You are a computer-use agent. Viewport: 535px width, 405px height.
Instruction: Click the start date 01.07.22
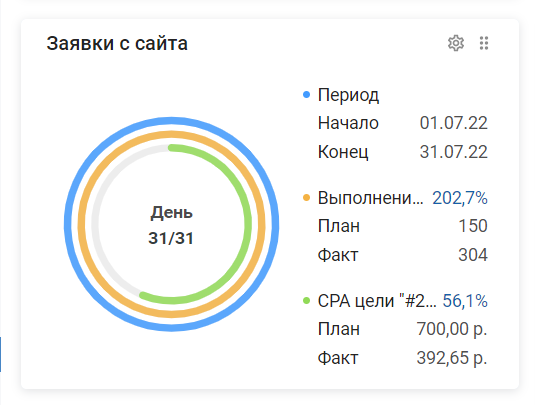(x=453, y=123)
